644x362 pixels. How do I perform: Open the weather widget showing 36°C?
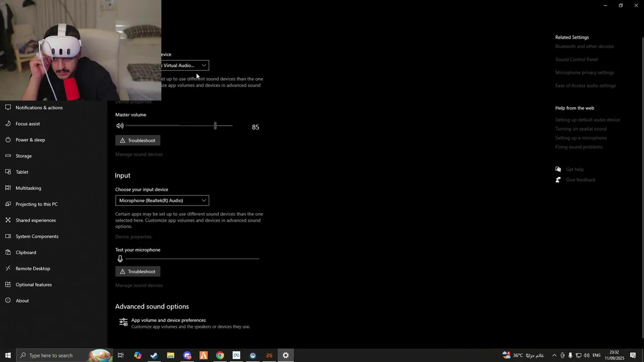pos(523,355)
